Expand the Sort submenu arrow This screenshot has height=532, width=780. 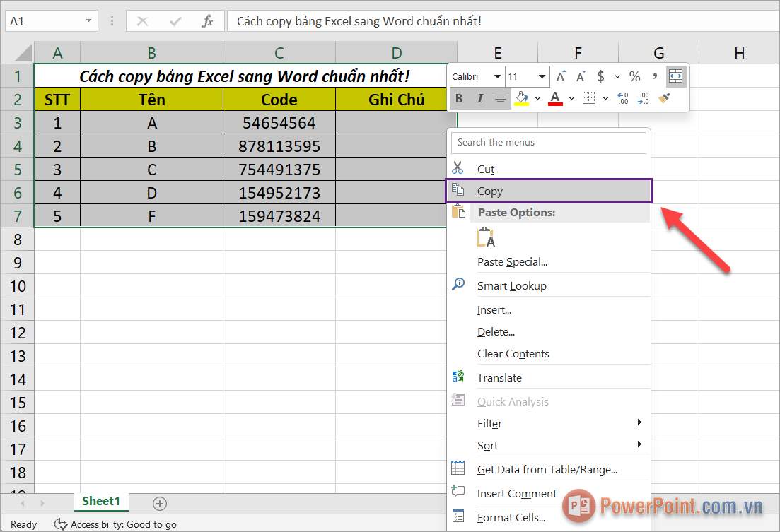[x=640, y=444]
